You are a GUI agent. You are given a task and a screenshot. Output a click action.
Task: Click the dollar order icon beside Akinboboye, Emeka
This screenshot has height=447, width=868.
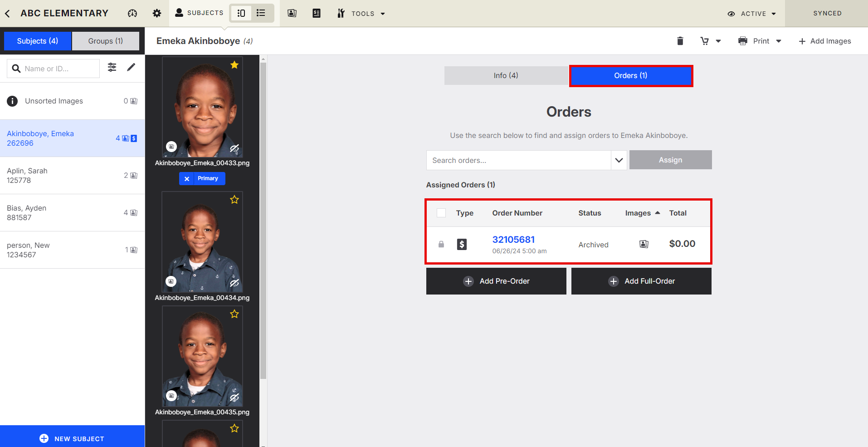134,138
